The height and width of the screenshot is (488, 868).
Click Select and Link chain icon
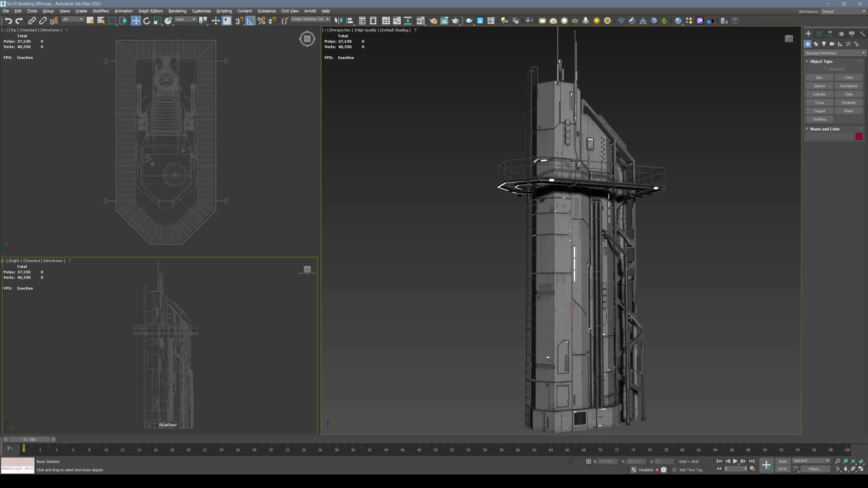32,21
